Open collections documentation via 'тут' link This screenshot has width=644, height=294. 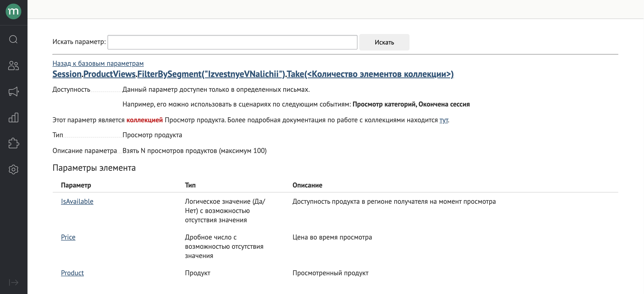pyautogui.click(x=444, y=120)
